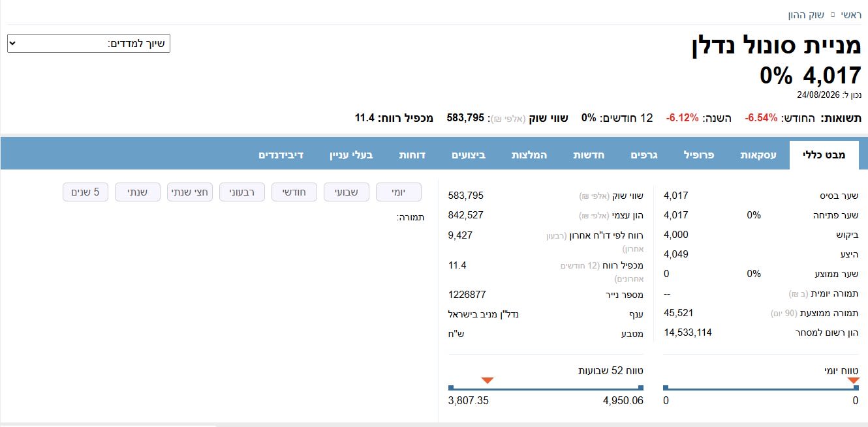Click the header מכפיל רווח: 11.4

[x=394, y=118]
